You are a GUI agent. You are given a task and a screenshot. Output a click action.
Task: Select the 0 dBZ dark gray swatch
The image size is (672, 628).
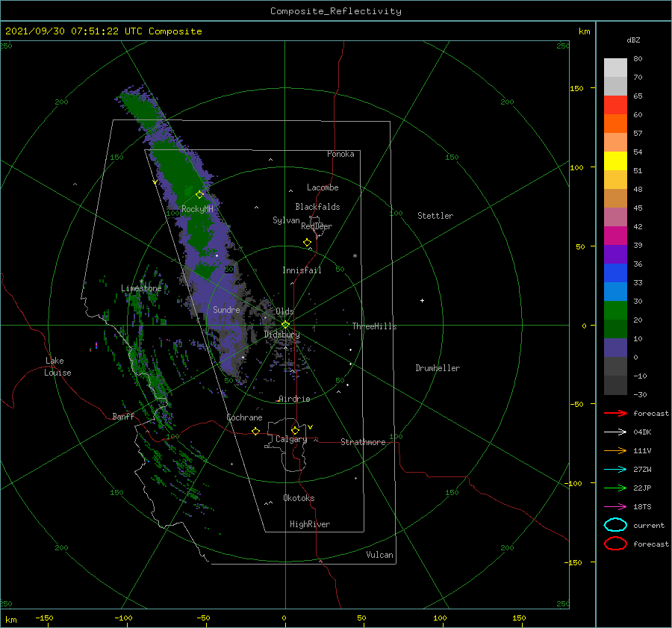click(615, 366)
